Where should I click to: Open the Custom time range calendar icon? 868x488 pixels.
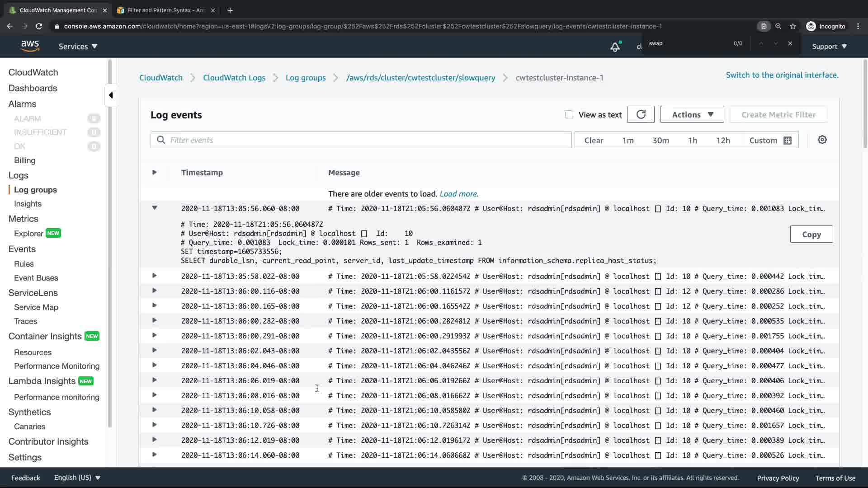[788, 141]
